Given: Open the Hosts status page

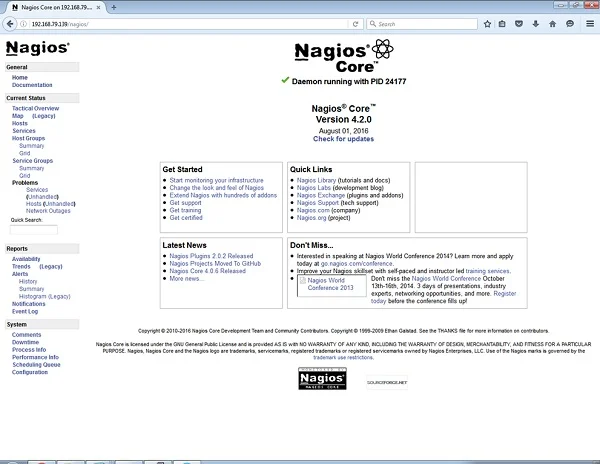Looking at the screenshot, I should (x=20, y=123).
